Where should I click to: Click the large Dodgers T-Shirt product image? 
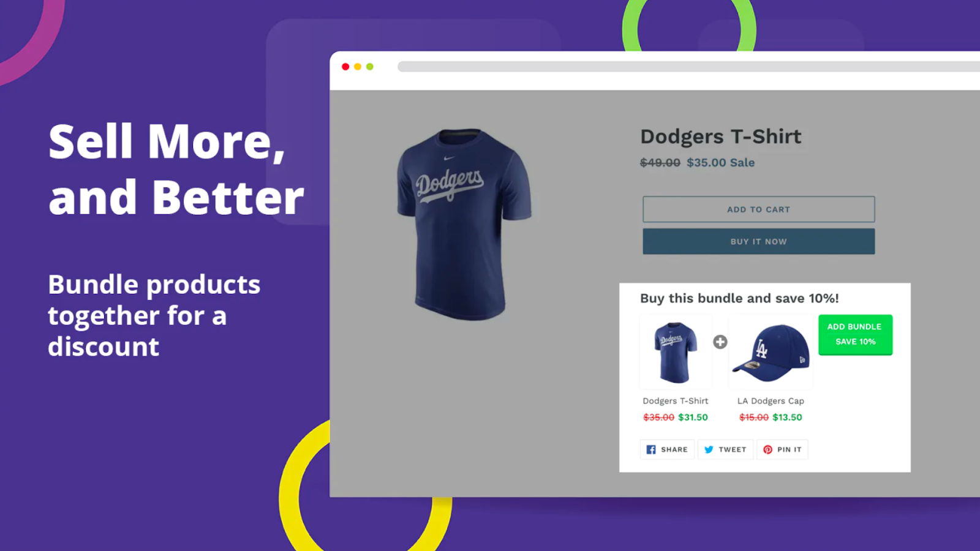(x=464, y=223)
